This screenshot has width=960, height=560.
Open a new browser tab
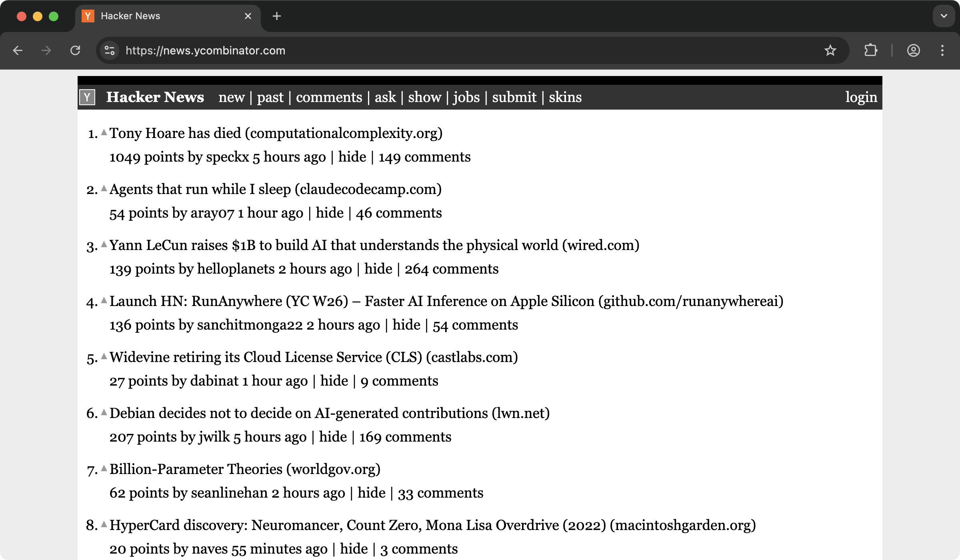[276, 16]
